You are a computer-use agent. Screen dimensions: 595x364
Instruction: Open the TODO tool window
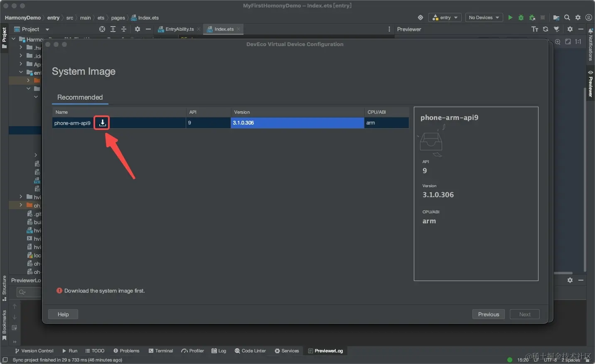[x=95, y=351]
